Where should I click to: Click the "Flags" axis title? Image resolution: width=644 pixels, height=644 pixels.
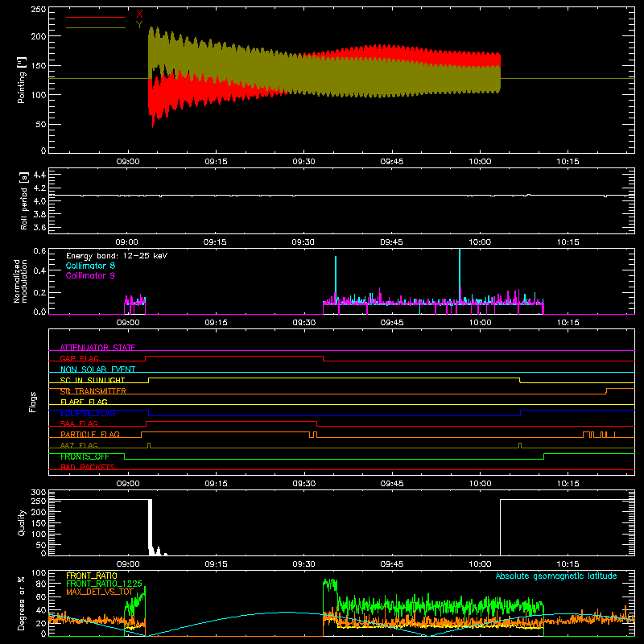32,402
